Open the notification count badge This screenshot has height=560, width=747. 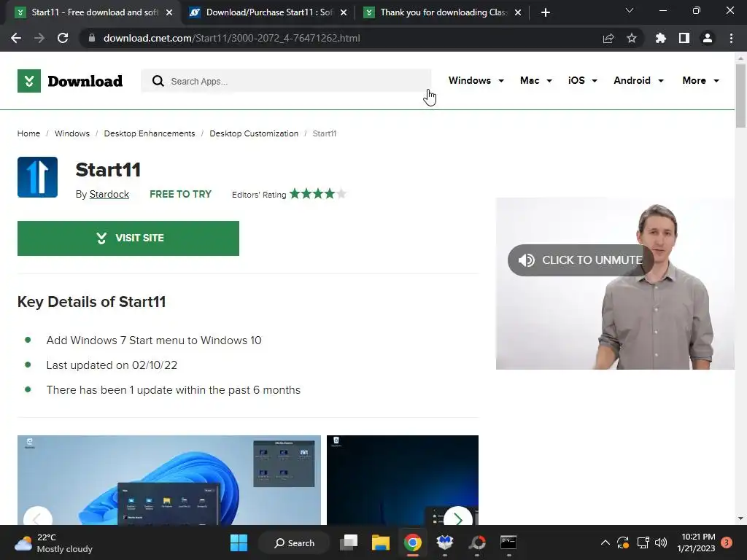click(x=727, y=542)
